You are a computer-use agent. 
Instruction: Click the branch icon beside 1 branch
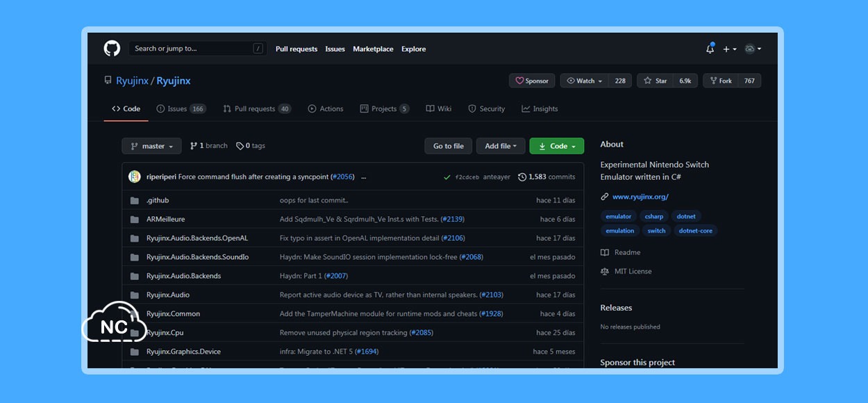pos(194,146)
